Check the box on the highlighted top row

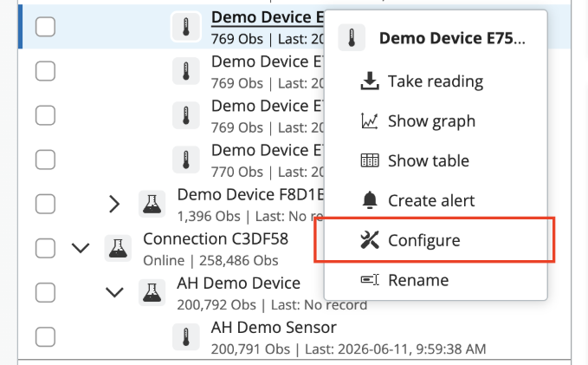(45, 27)
